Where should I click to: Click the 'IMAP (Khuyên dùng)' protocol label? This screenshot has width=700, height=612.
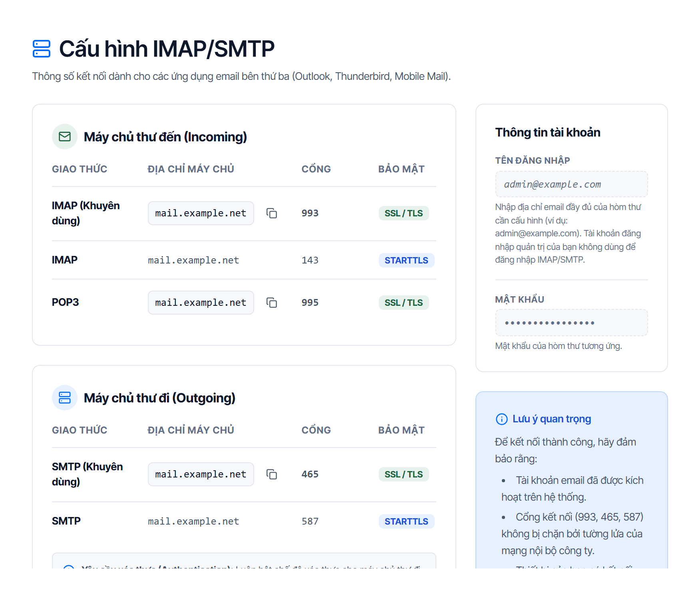tap(86, 213)
